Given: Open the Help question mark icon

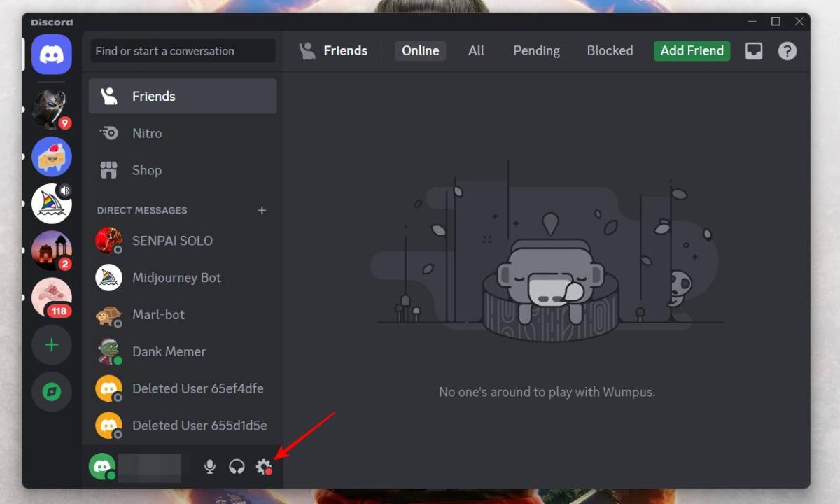Looking at the screenshot, I should tap(787, 50).
